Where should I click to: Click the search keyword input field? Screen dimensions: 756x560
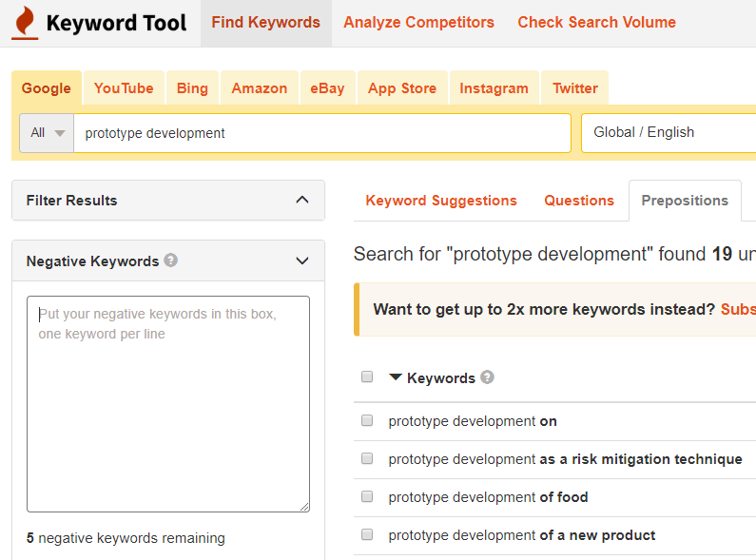coord(321,133)
